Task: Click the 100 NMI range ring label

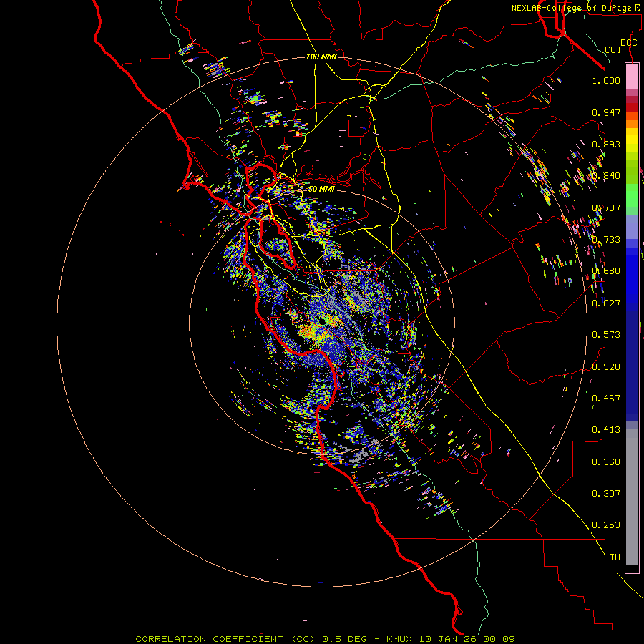Action: [321, 57]
